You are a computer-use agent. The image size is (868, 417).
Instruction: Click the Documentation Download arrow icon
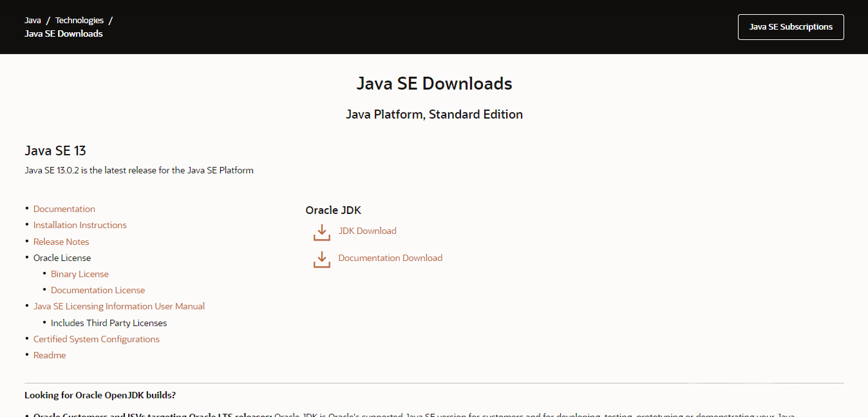pyautogui.click(x=321, y=258)
